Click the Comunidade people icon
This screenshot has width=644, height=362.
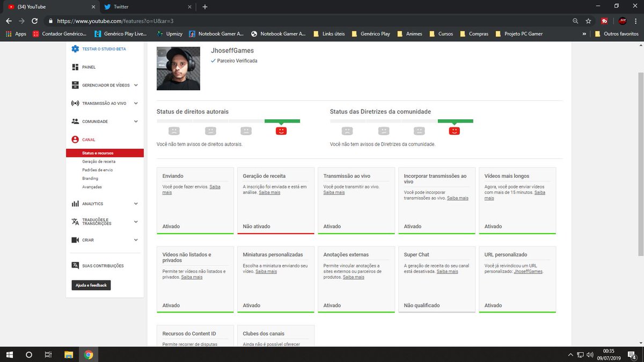[x=75, y=121]
